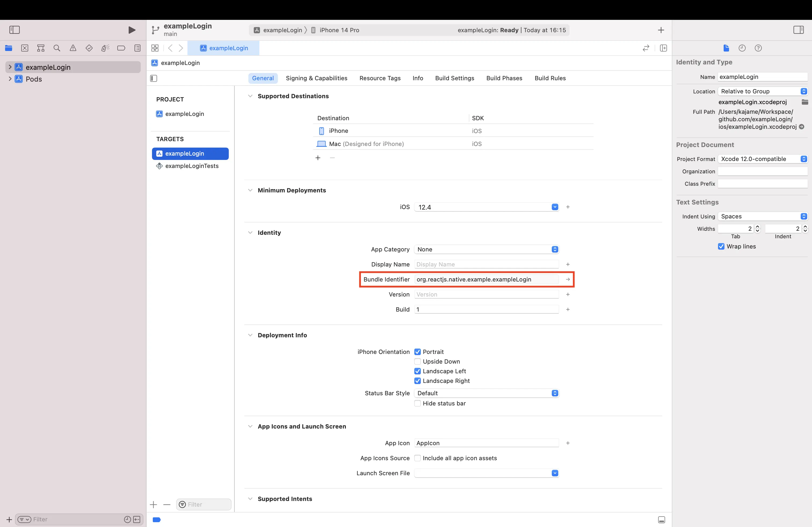Image resolution: width=812 pixels, height=527 pixels.
Task: Toggle the debug area at bottom
Action: point(662,520)
